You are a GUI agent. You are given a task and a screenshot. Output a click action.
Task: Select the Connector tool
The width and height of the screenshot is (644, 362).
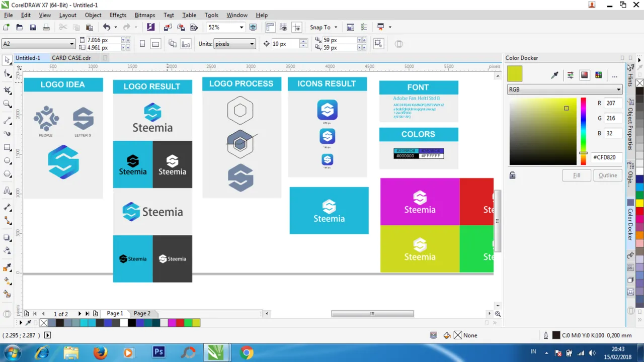point(7,221)
